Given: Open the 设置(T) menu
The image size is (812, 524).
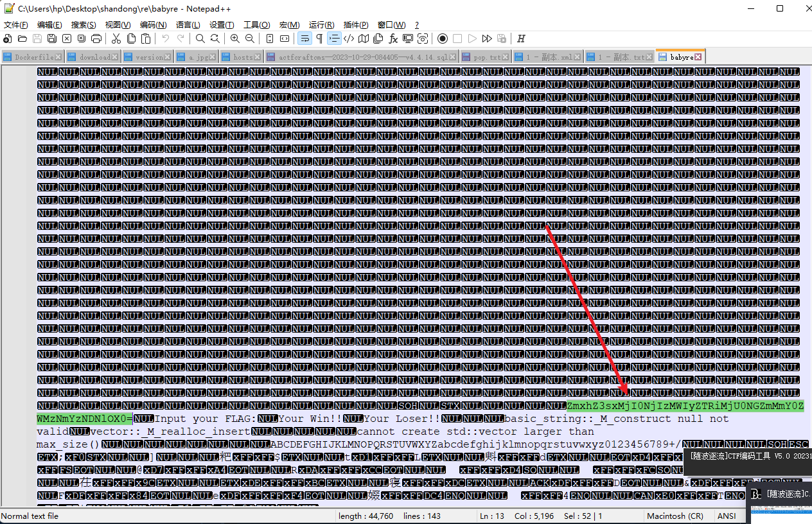Looking at the screenshot, I should pos(222,24).
